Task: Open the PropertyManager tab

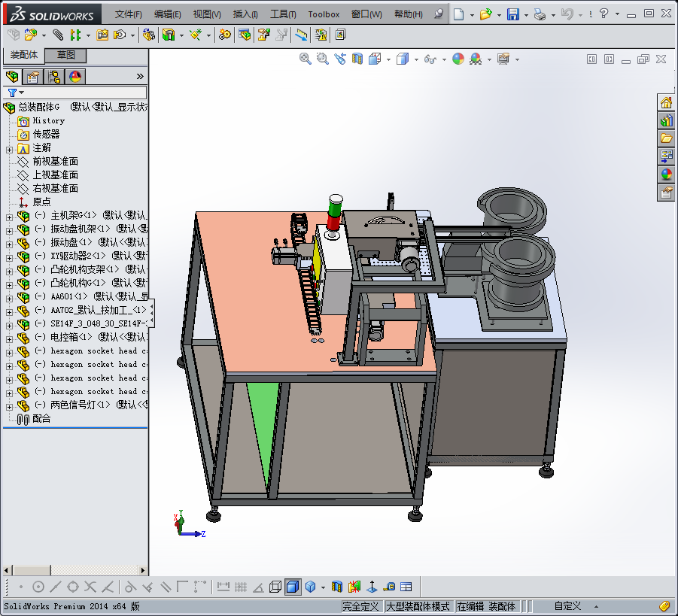Action: 33,77
